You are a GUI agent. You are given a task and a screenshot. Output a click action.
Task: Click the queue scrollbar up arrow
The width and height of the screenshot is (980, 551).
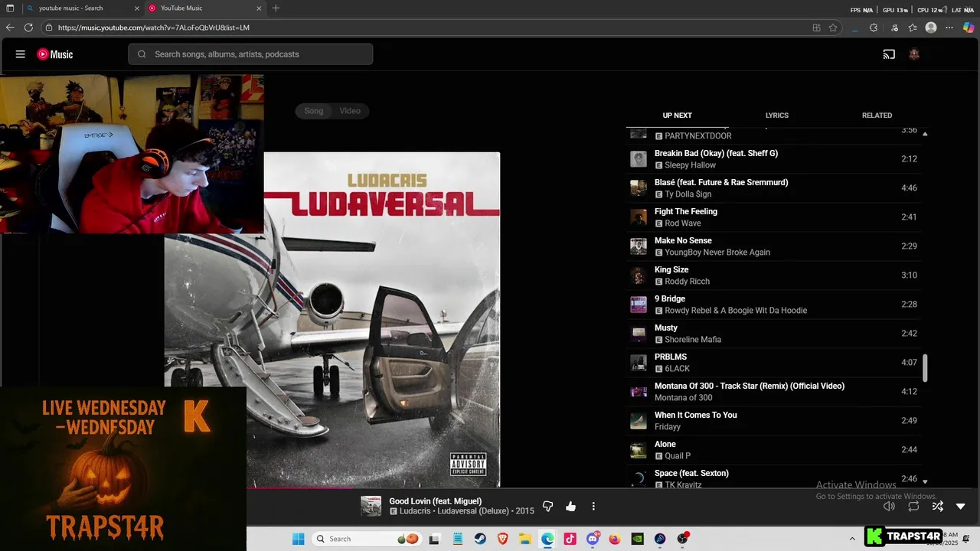[925, 134]
